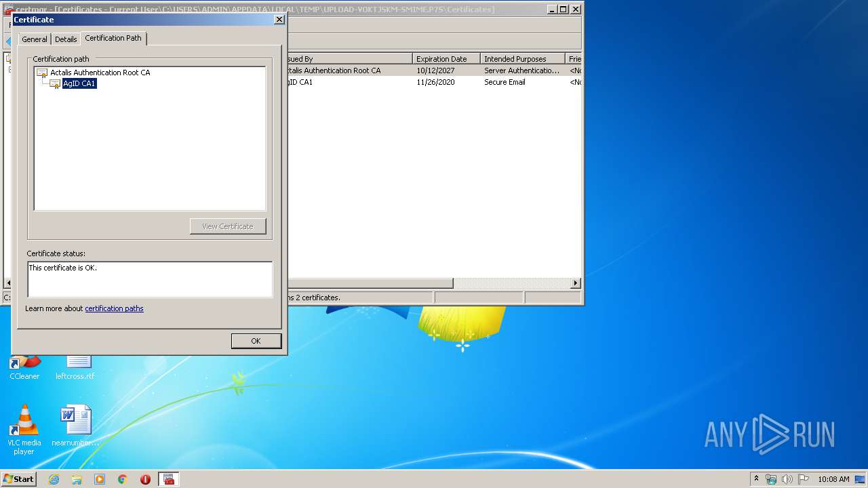868x488 pixels.
Task: Click the Show desktop button
Action: pyautogui.click(x=861, y=479)
